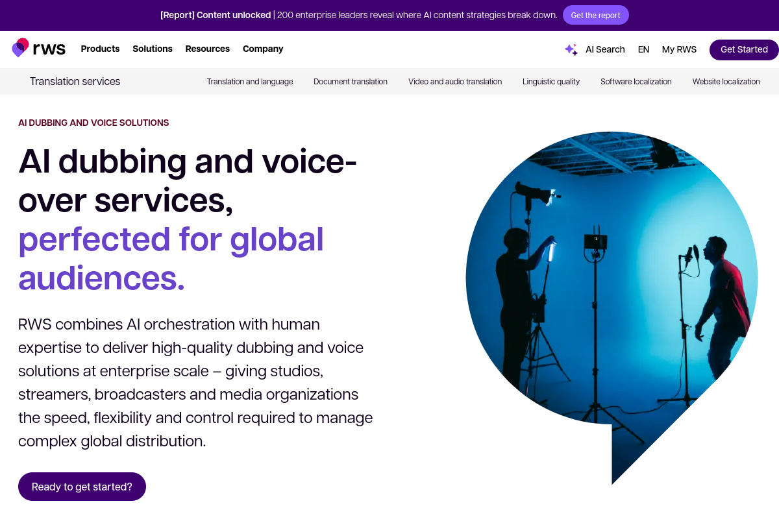Click the Ready to get started? button
779x532 pixels.
pos(82,487)
